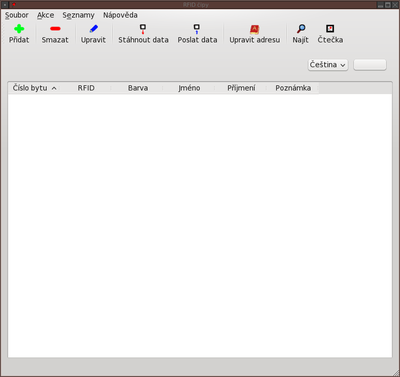Click the blank button beside Čeština
This screenshot has width=400, height=377.
point(370,65)
